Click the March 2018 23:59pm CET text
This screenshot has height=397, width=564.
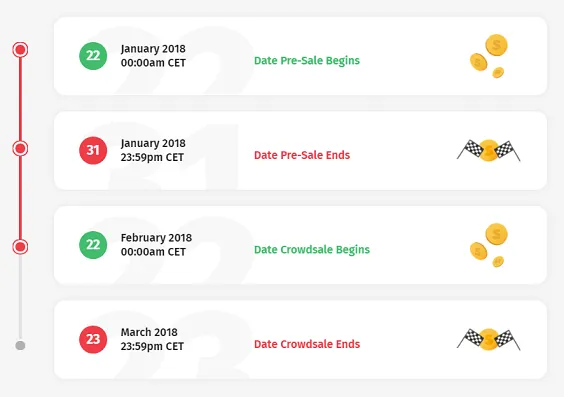(x=152, y=339)
